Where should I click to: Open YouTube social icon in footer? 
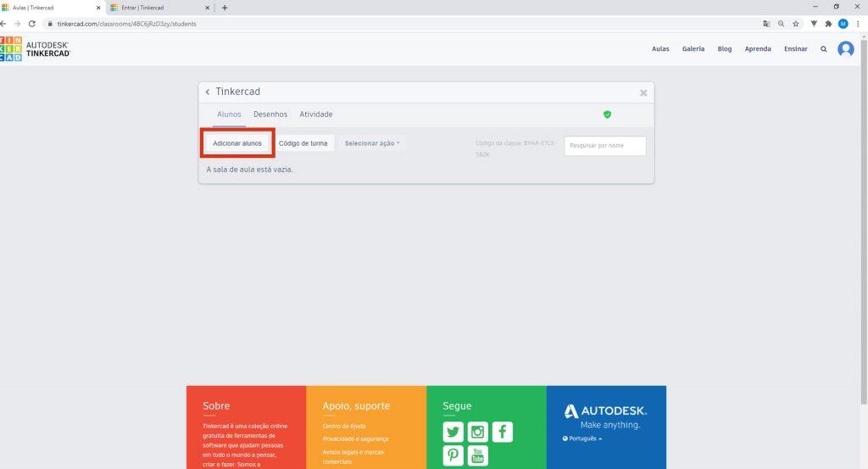(x=478, y=455)
